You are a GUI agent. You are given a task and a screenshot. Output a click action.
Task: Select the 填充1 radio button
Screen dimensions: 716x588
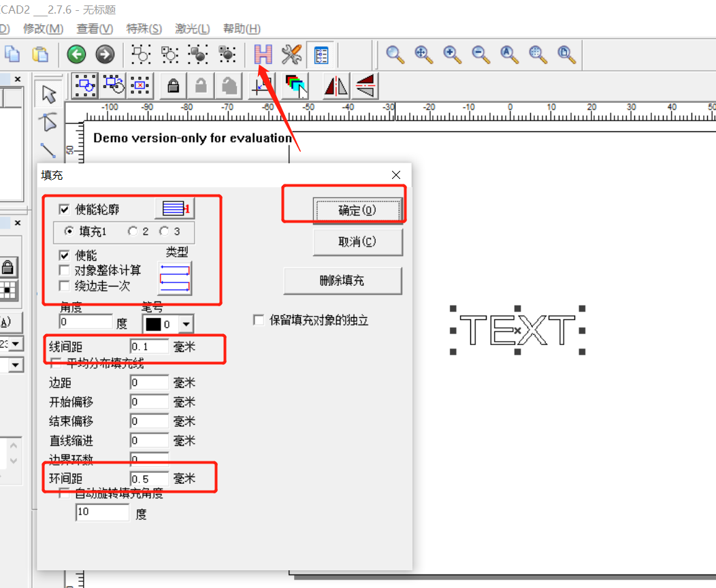click(69, 231)
